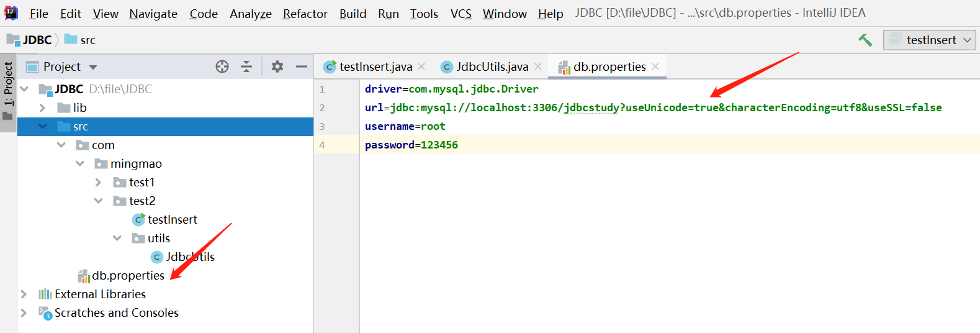Close the testInsert.java tab

coord(421,66)
